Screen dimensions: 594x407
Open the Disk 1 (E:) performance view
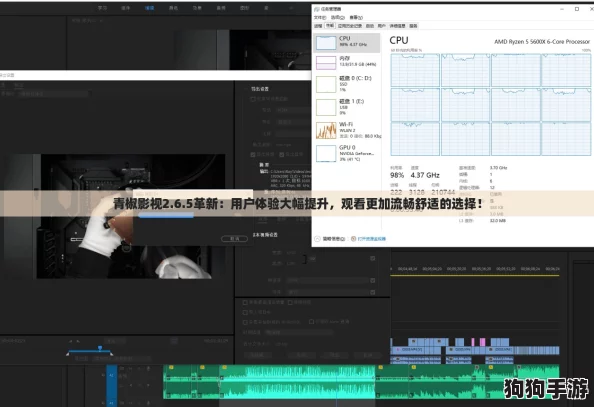pos(347,107)
